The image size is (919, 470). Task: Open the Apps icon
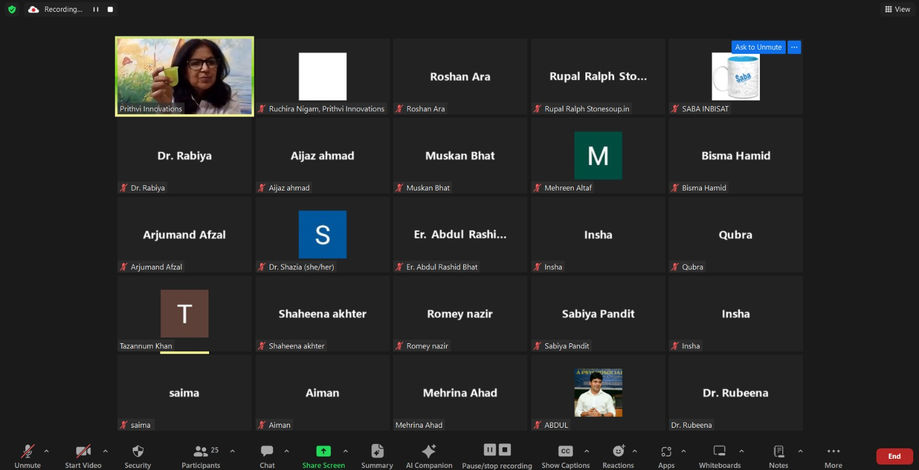[666, 454]
